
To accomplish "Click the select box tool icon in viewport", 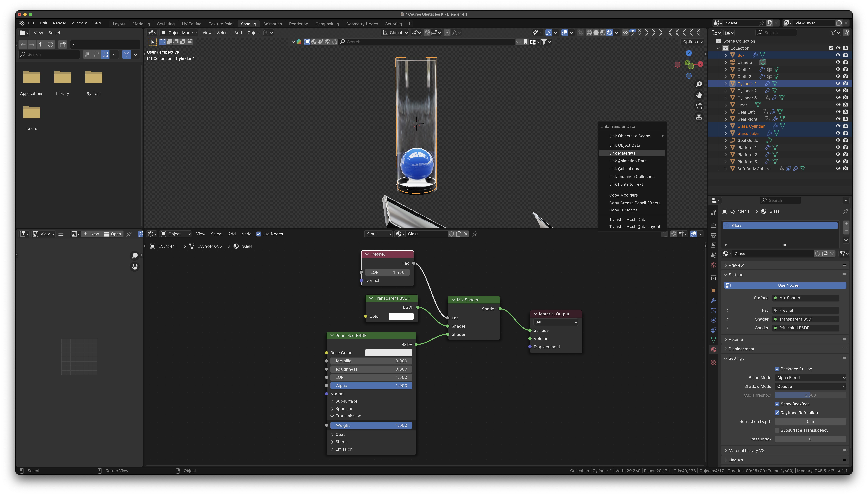I will (x=153, y=42).
